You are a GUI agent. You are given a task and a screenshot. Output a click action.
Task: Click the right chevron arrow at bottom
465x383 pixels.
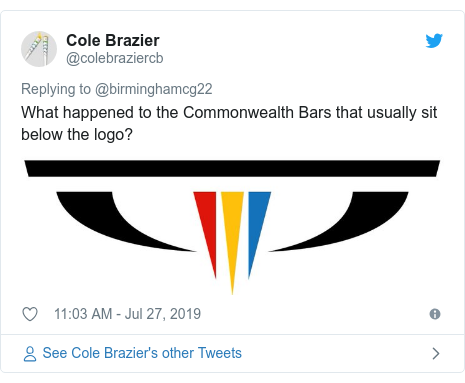[436, 353]
